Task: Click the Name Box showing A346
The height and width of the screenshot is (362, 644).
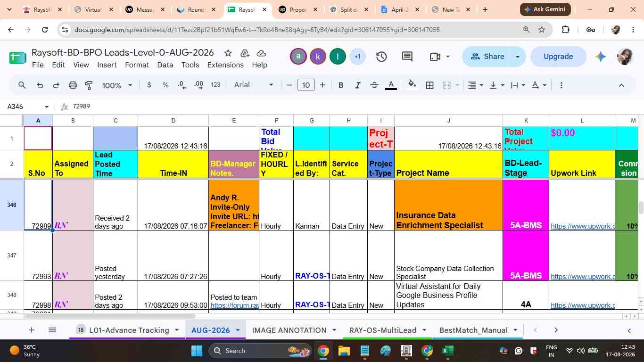Action: (27, 107)
